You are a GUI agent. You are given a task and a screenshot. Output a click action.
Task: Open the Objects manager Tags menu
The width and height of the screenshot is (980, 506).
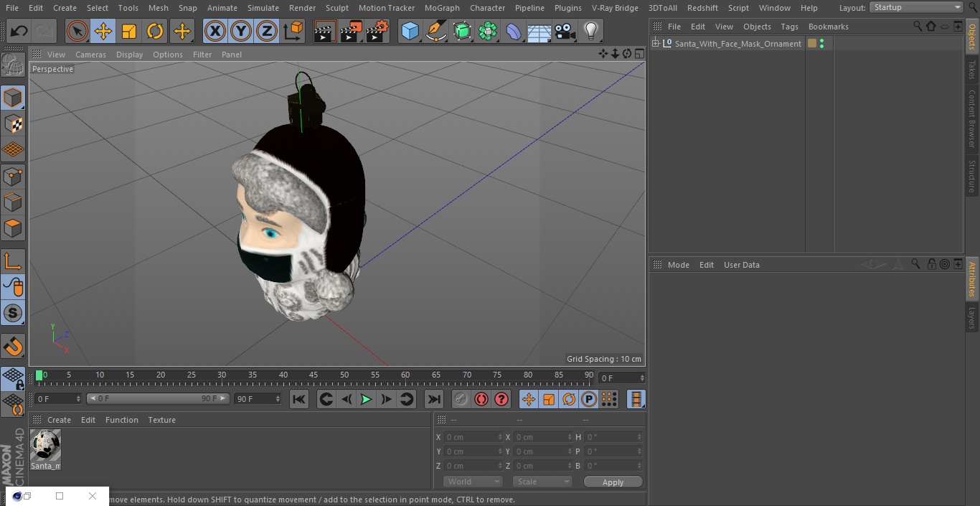789,27
